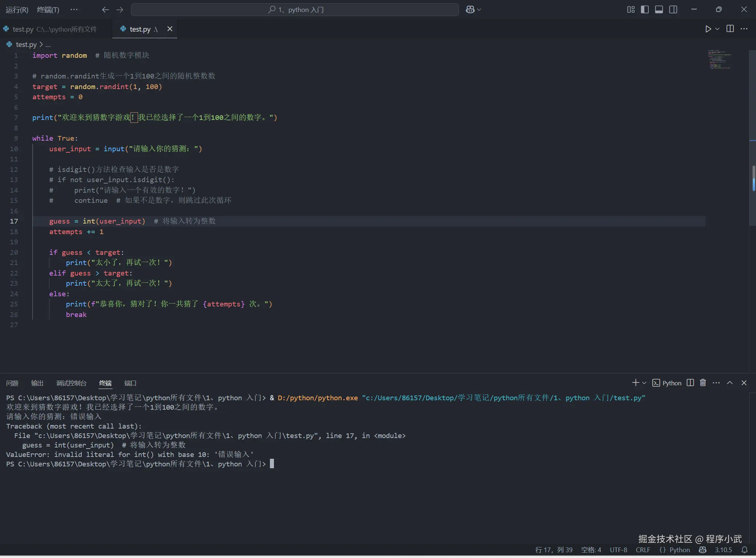Open notifications bell in status bar
756x558 pixels.
744,550
